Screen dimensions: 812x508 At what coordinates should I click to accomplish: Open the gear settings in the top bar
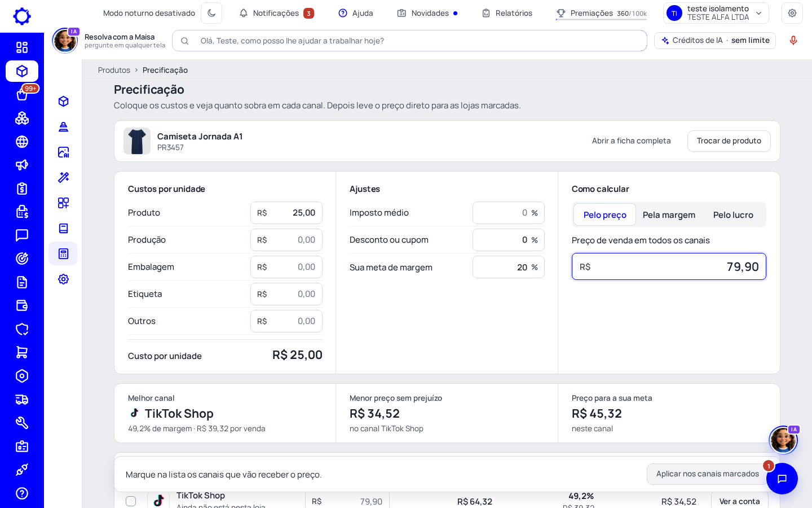tap(792, 13)
